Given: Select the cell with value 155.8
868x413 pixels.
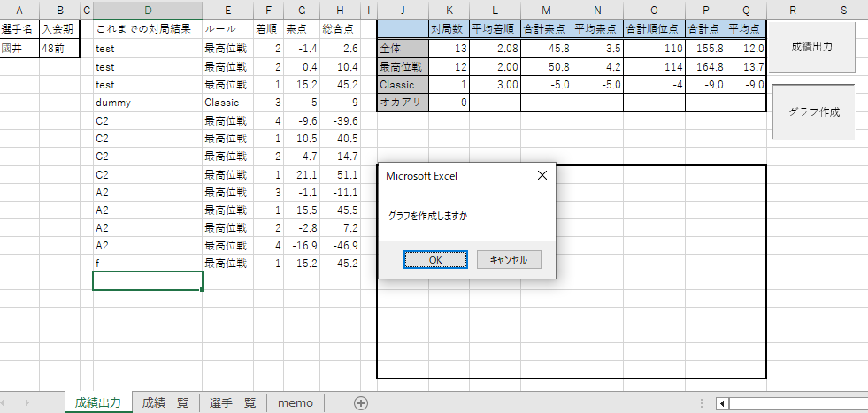Looking at the screenshot, I should pyautogui.click(x=705, y=48).
